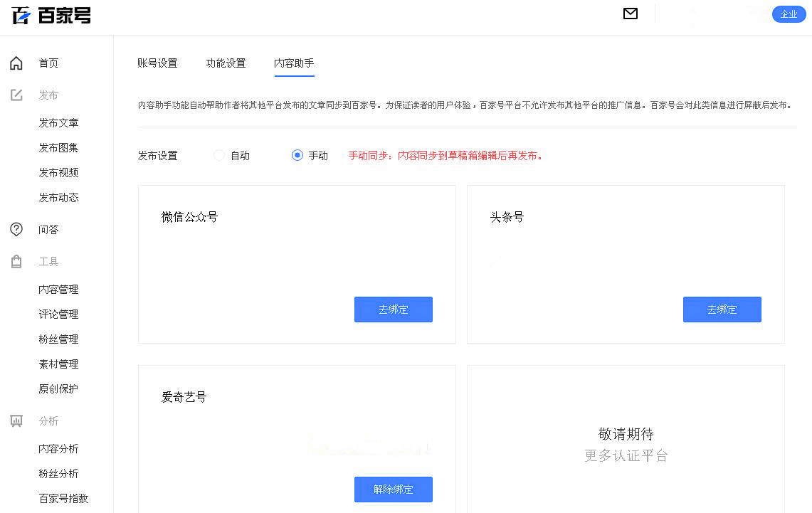Select the 自动 radio button
Viewport: 812px width, 513px height.
click(219, 155)
